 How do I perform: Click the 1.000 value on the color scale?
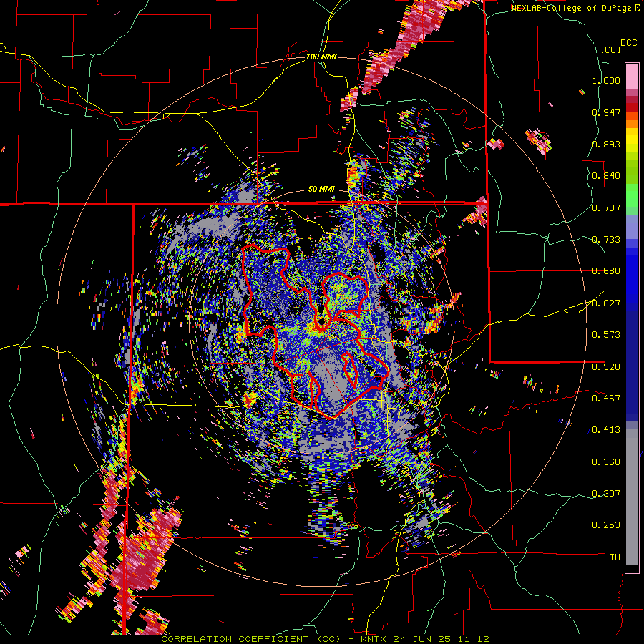[606, 80]
